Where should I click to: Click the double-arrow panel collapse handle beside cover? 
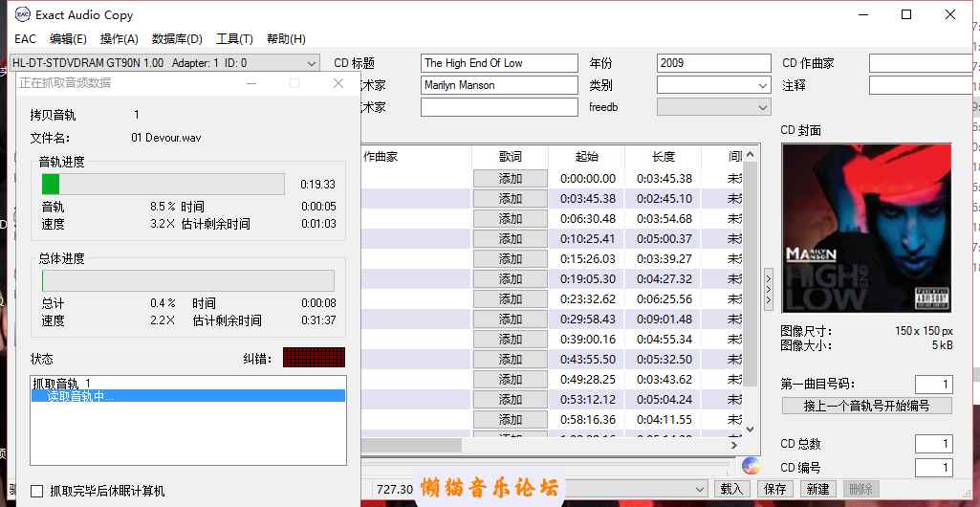click(769, 290)
